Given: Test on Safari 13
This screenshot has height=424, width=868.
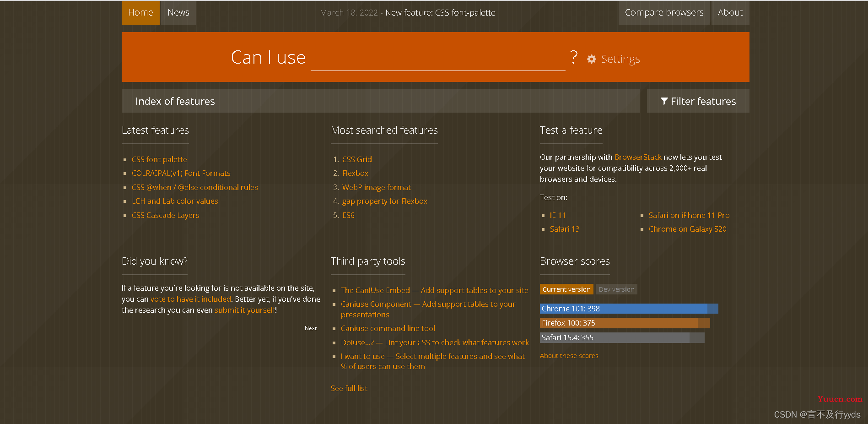Looking at the screenshot, I should tap(565, 229).
